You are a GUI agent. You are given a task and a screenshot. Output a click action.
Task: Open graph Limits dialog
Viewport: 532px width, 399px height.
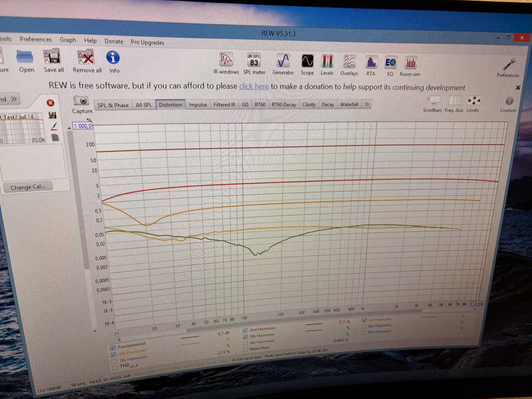[x=473, y=104]
